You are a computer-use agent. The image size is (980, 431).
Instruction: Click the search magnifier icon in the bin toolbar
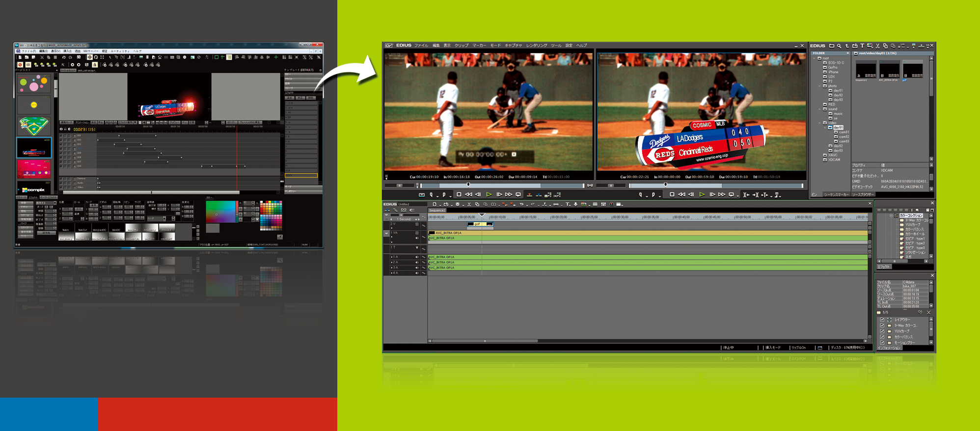point(839,46)
